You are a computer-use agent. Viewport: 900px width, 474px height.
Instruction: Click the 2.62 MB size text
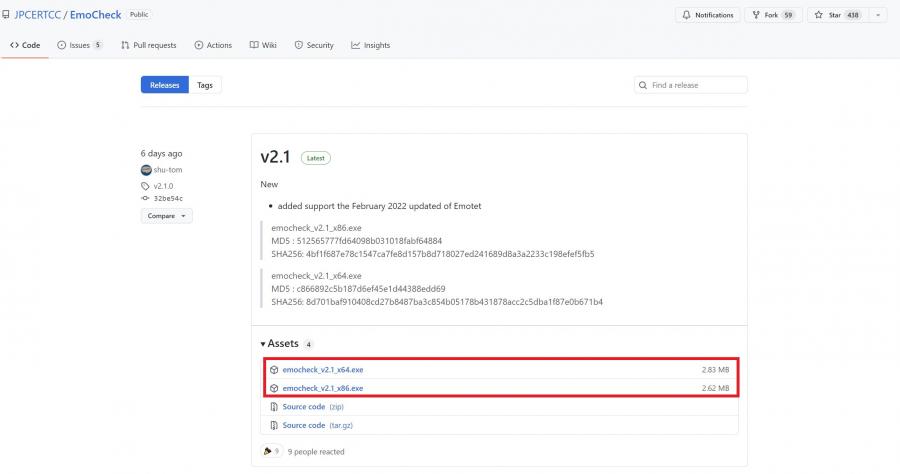click(x=715, y=388)
